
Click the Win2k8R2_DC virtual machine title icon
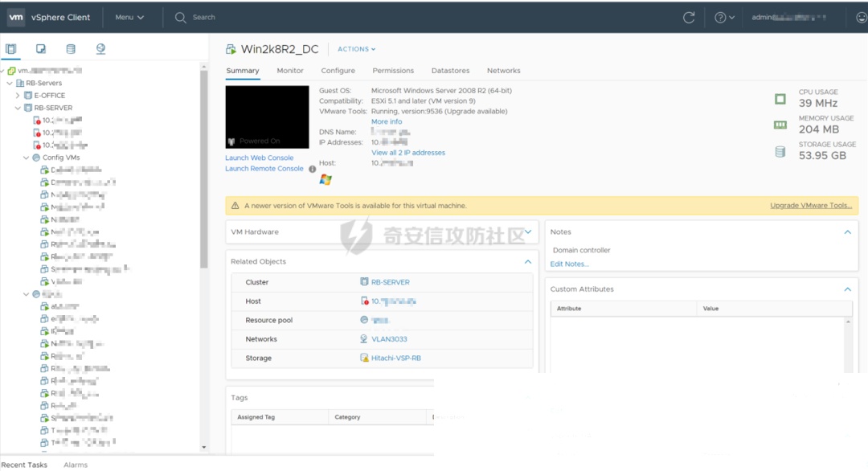click(231, 49)
